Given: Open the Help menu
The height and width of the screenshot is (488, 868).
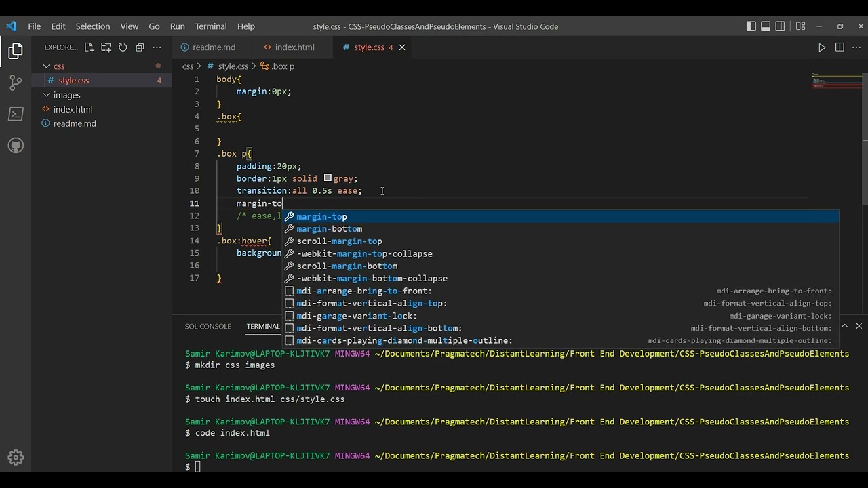Looking at the screenshot, I should click(246, 26).
